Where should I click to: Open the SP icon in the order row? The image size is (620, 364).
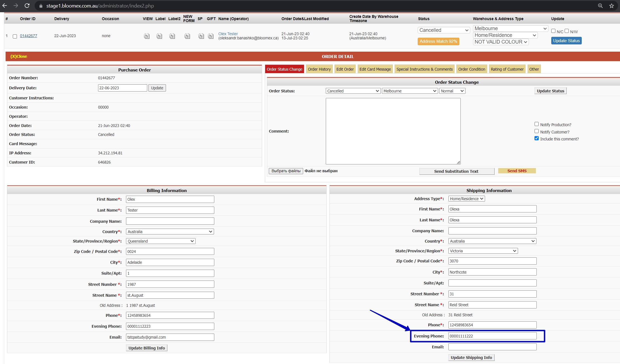click(x=201, y=36)
